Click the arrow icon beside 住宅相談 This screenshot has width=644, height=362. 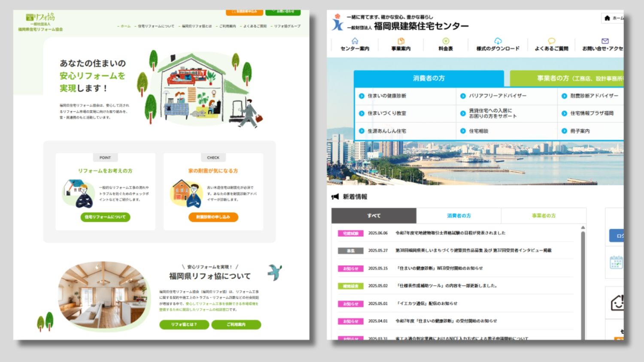coord(463,131)
